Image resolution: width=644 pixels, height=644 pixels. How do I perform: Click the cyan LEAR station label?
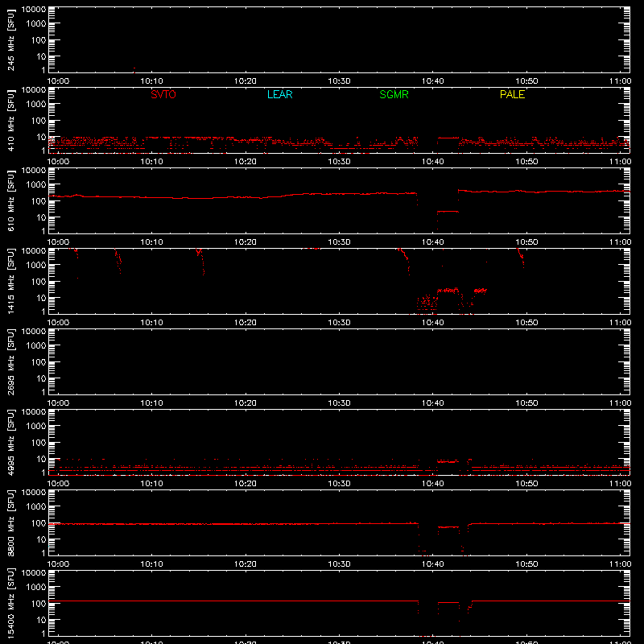pos(279,94)
